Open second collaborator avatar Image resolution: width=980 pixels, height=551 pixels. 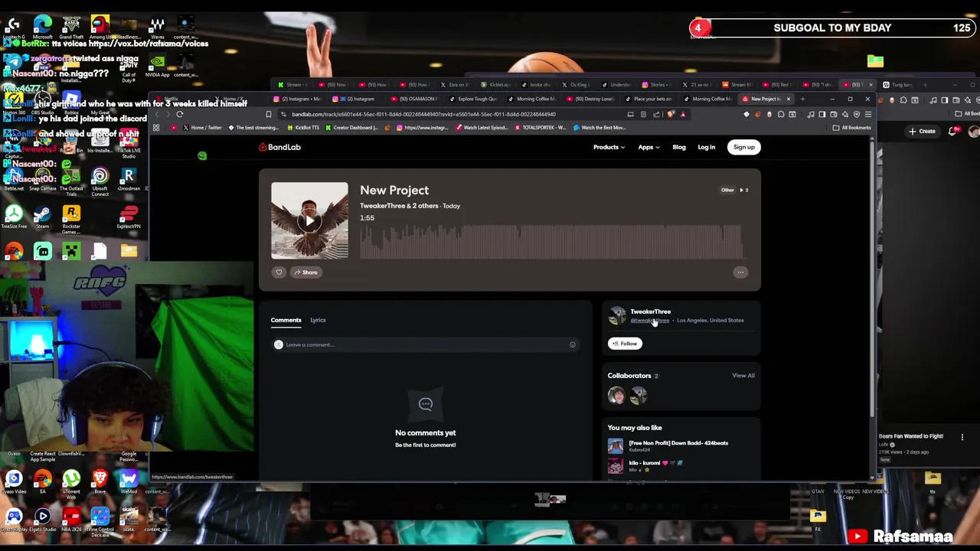(639, 395)
